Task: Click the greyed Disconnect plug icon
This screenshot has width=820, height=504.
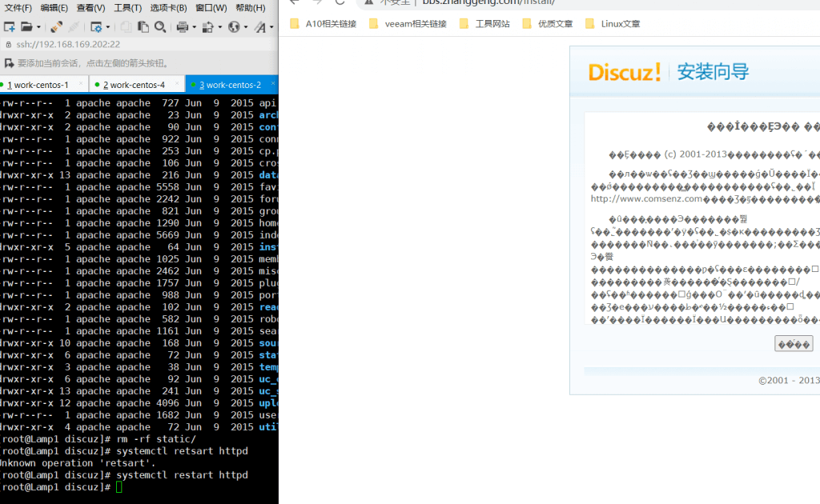Action: pyautogui.click(x=74, y=26)
